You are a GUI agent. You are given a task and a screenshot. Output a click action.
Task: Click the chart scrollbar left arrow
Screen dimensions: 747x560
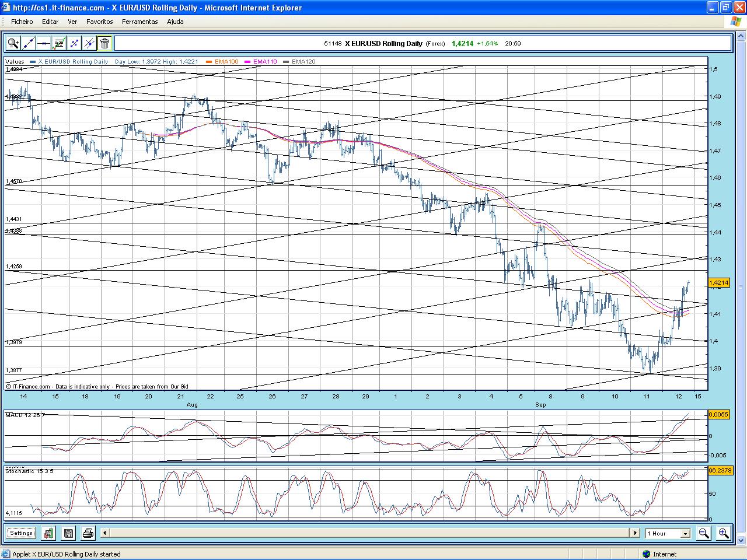(x=104, y=533)
